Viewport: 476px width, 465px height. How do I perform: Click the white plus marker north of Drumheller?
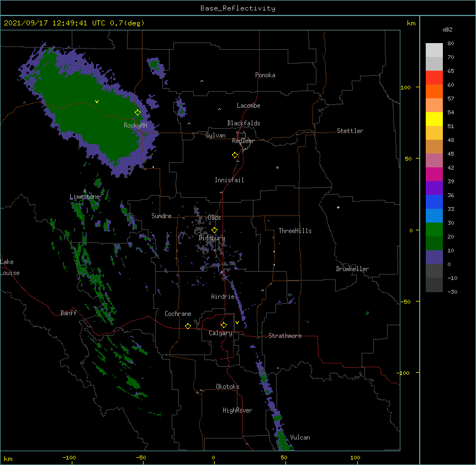click(338, 207)
